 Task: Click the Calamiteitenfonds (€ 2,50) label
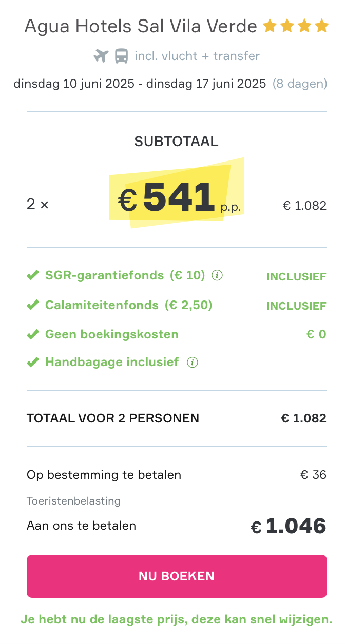(128, 305)
